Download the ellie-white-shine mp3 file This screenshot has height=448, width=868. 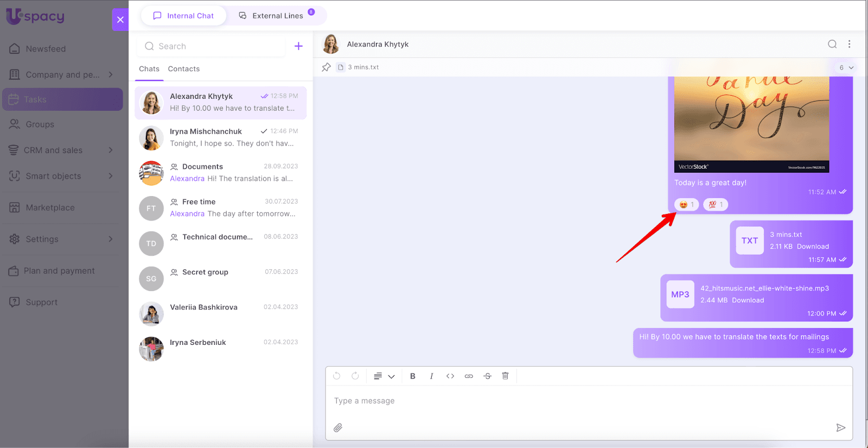pyautogui.click(x=748, y=300)
